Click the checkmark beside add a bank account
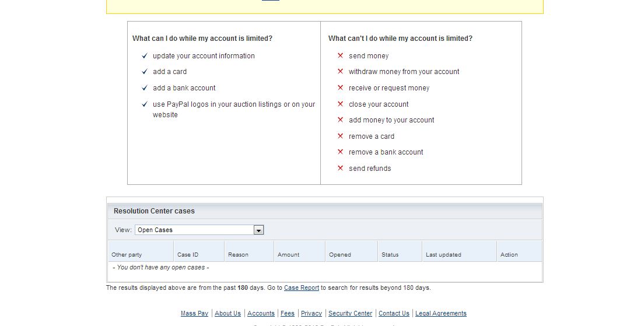 click(145, 88)
